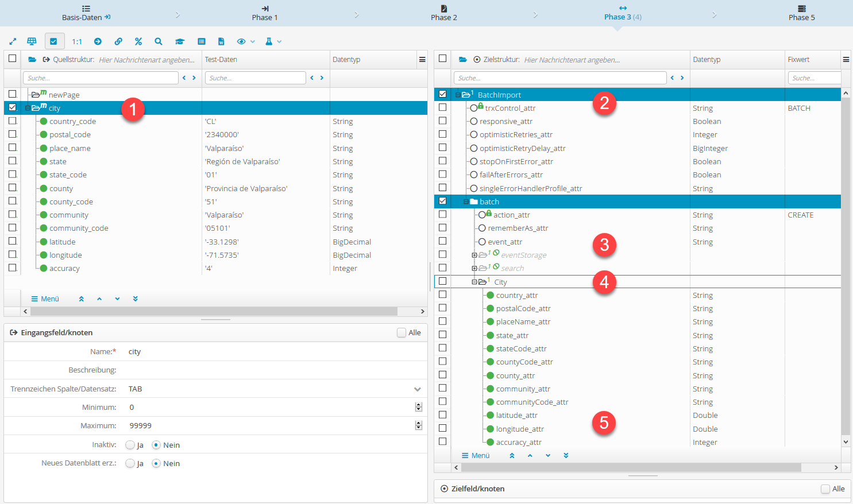Enable the Alle checkbox in Eingangsfeld/knoten
This screenshot has width=853, height=504.
402,332
